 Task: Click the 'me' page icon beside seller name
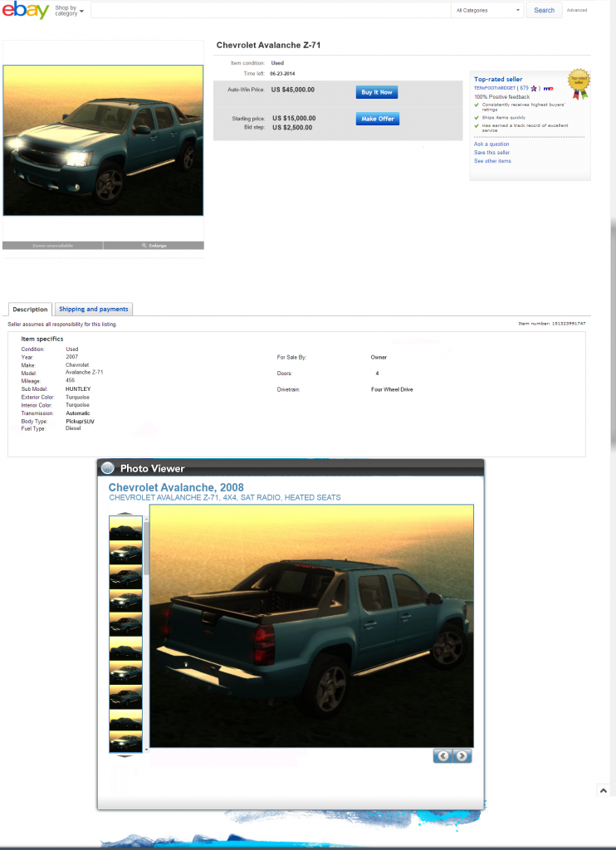coord(548,88)
